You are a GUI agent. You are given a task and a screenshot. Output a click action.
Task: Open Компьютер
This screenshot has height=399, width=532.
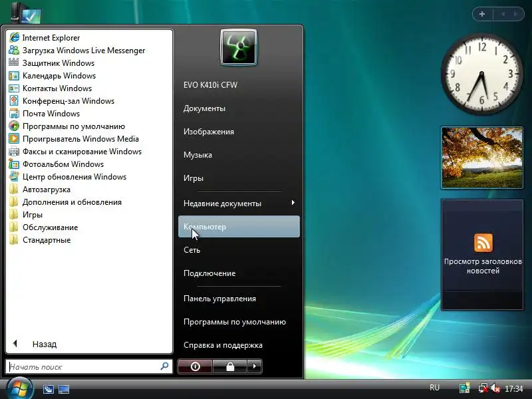[x=239, y=227]
